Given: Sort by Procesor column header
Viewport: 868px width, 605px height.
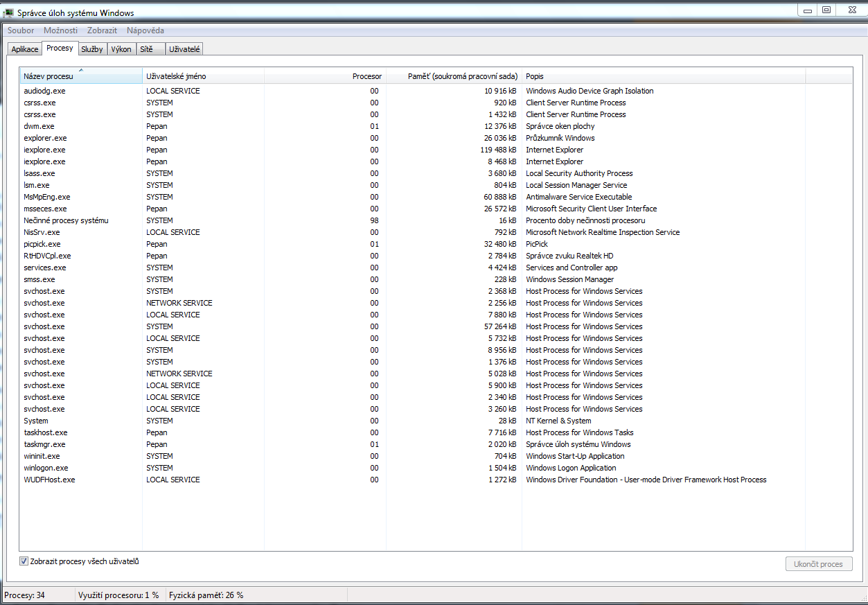Looking at the screenshot, I should 325,76.
